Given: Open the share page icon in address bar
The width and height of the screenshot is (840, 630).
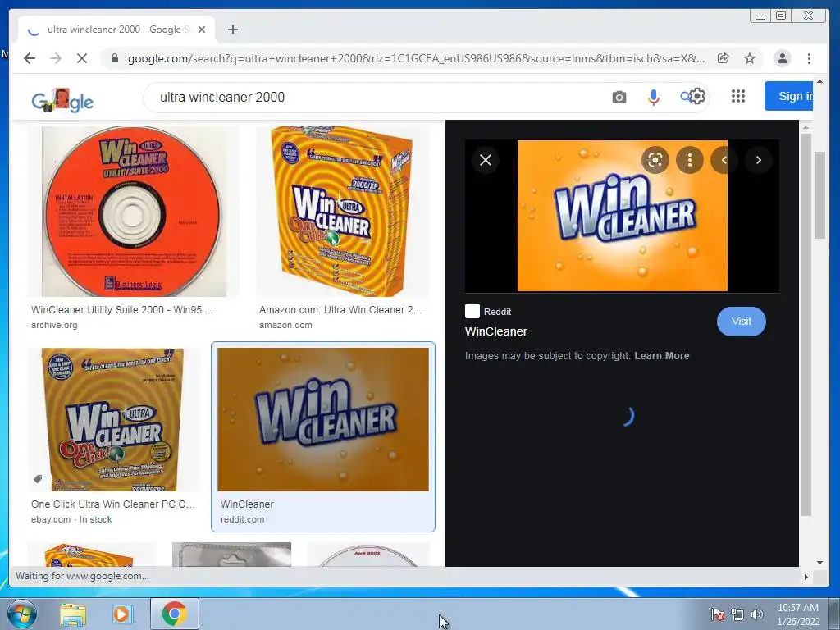Looking at the screenshot, I should click(724, 58).
